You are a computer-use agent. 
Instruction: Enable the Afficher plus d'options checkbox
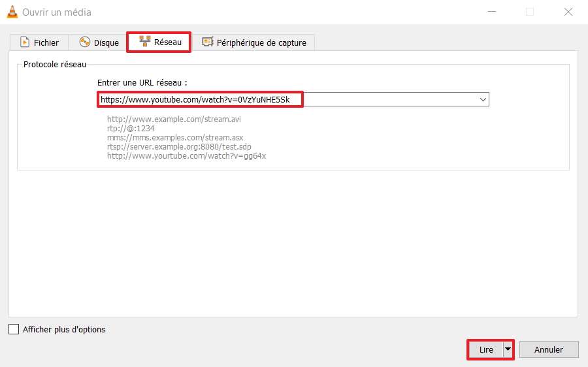pos(14,330)
